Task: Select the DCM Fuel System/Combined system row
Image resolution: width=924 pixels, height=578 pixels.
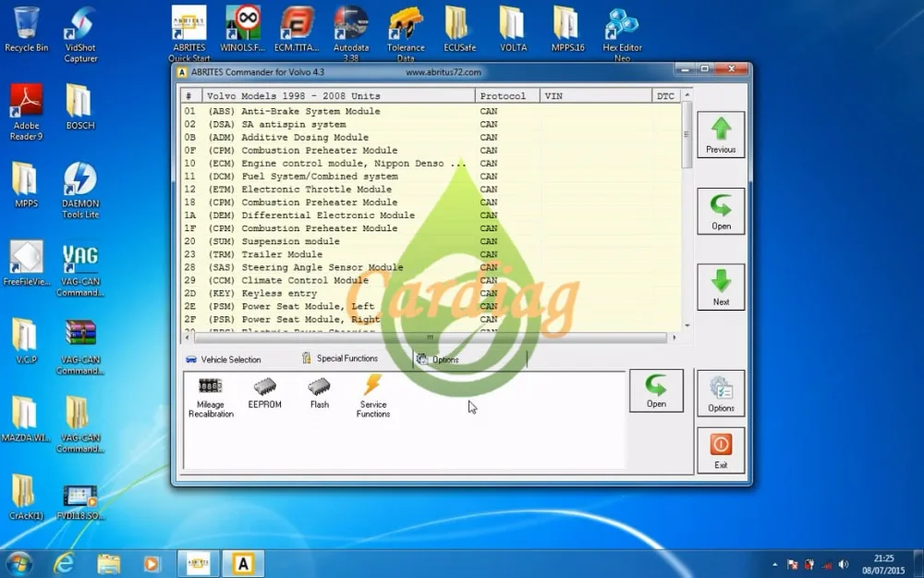Action: pos(432,176)
